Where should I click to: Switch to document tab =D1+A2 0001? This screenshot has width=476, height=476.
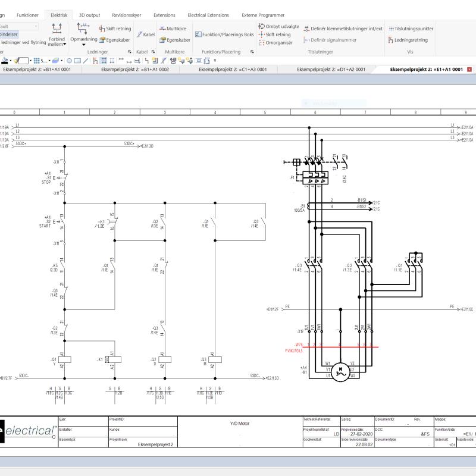click(x=331, y=69)
